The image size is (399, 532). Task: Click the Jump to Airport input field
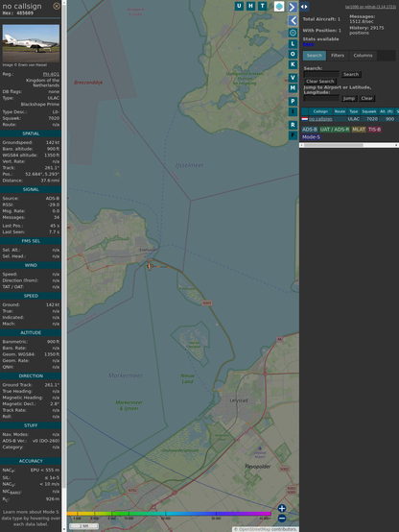click(321, 98)
